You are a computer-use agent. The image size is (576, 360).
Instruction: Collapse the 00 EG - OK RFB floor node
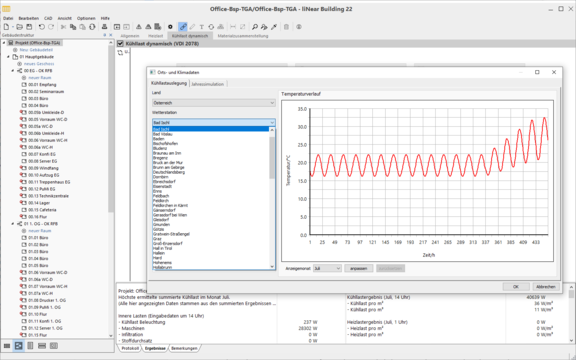[x=13, y=71]
